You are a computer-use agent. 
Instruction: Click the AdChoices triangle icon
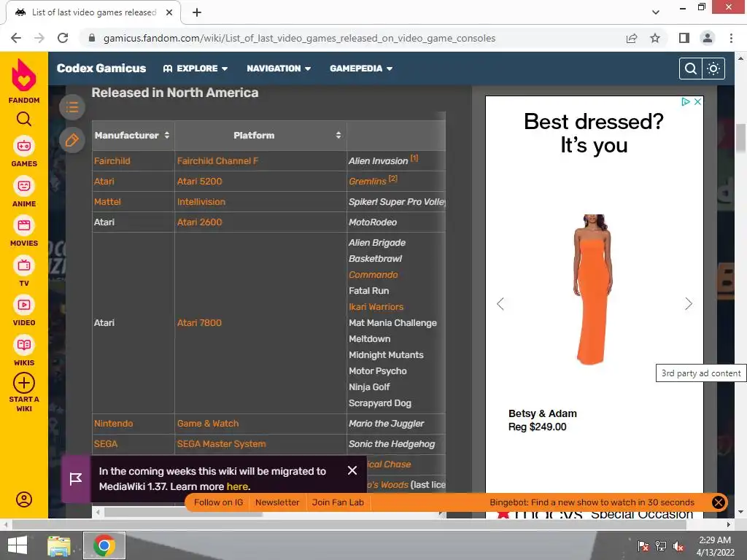tap(686, 101)
